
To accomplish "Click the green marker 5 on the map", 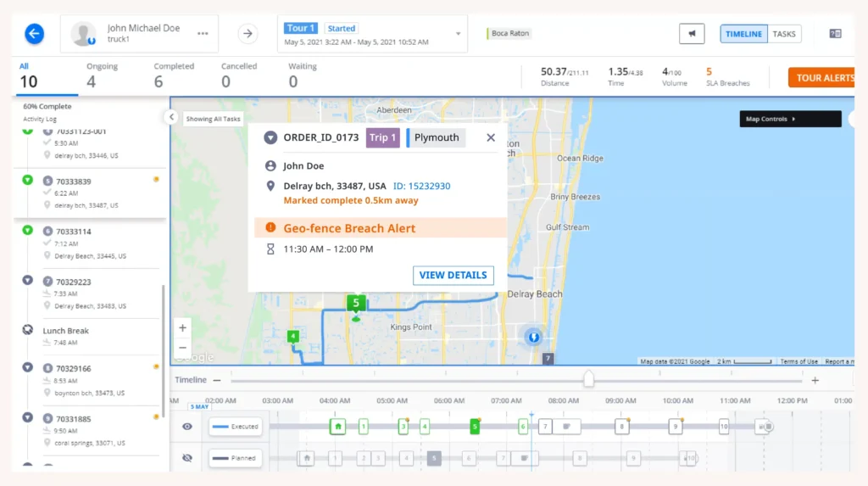I will point(356,304).
